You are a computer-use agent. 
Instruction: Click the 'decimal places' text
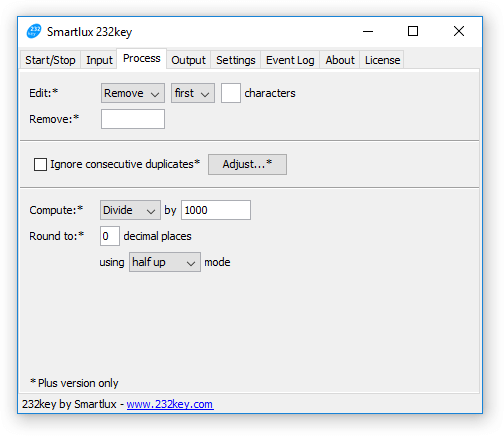click(x=157, y=236)
